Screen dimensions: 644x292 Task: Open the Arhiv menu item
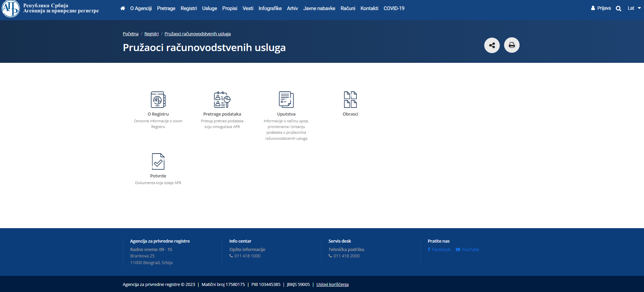(x=292, y=8)
